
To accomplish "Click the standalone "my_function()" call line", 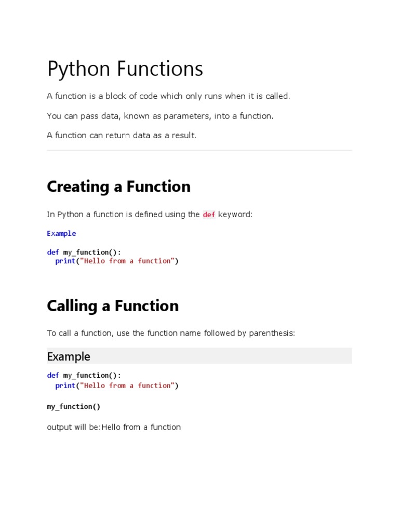I will [x=74, y=406].
